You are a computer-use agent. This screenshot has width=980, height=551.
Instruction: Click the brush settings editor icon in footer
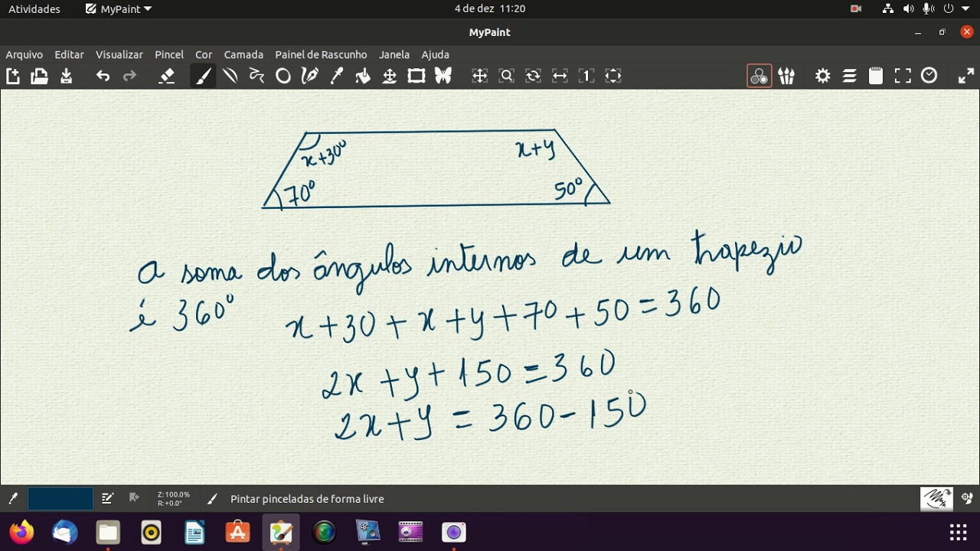(107, 499)
